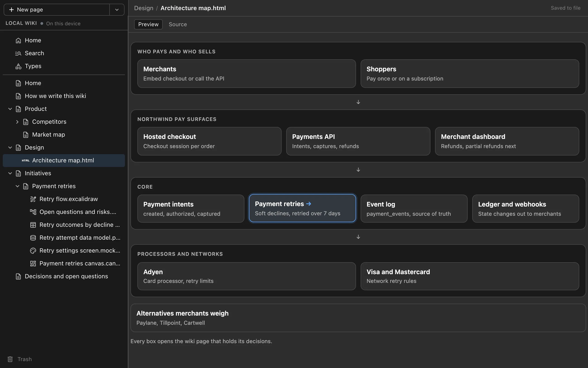Click the Design breadcrumb link
This screenshot has height=368, width=588.
tap(144, 8)
